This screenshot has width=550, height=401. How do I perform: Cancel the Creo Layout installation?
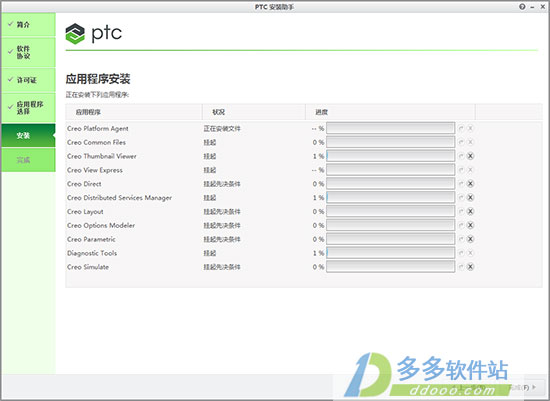[x=470, y=212]
